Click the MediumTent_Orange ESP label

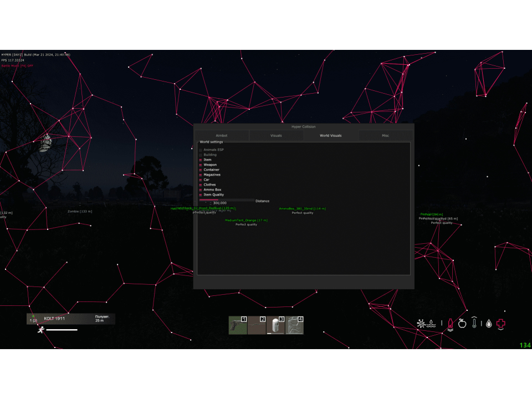coord(246,220)
